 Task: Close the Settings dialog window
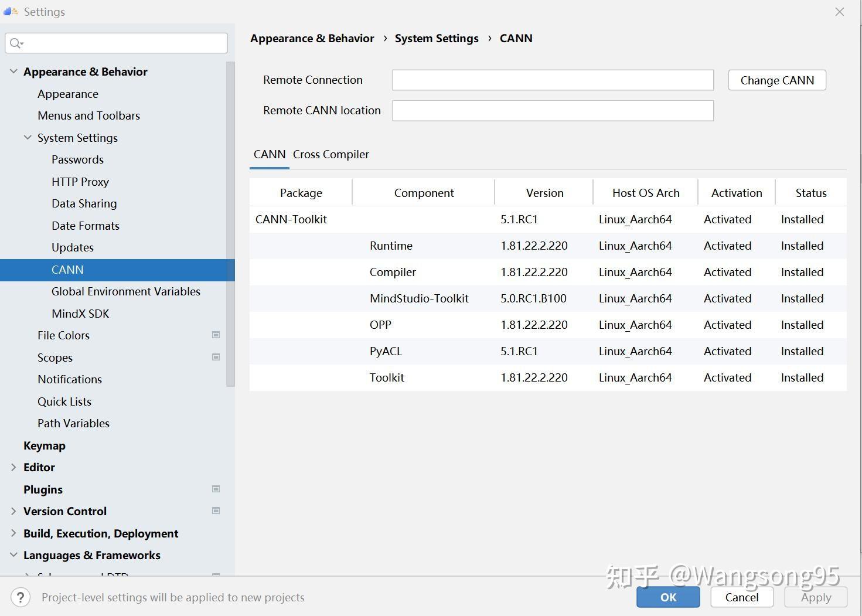(x=840, y=12)
